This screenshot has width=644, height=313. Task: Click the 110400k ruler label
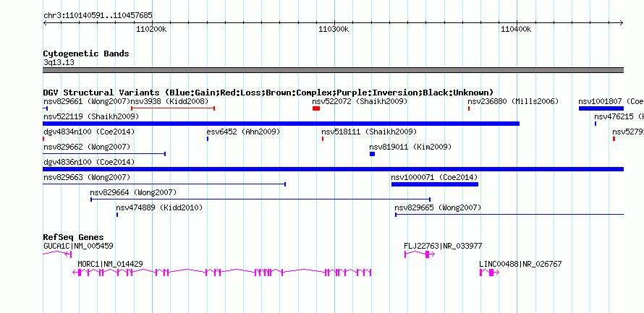(x=516, y=29)
